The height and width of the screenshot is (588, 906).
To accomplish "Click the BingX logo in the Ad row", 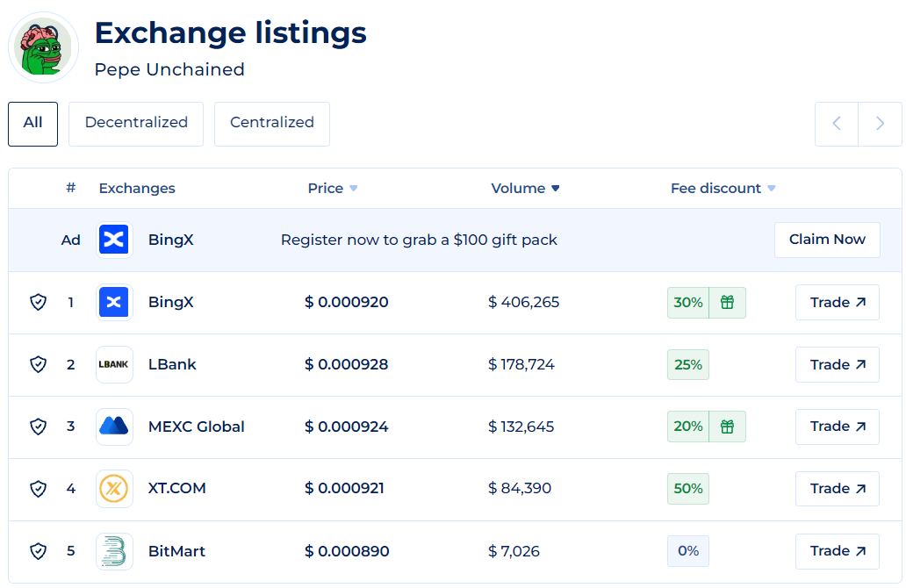I will (x=114, y=240).
